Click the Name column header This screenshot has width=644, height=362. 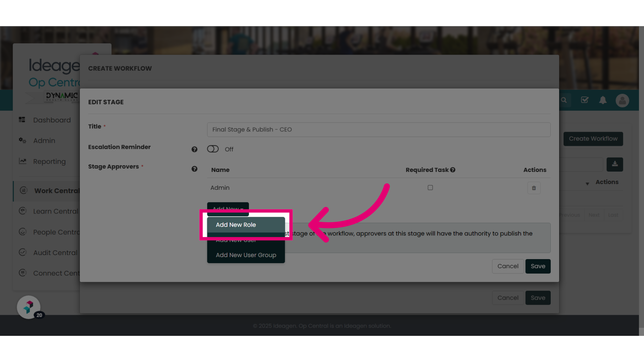(x=220, y=170)
